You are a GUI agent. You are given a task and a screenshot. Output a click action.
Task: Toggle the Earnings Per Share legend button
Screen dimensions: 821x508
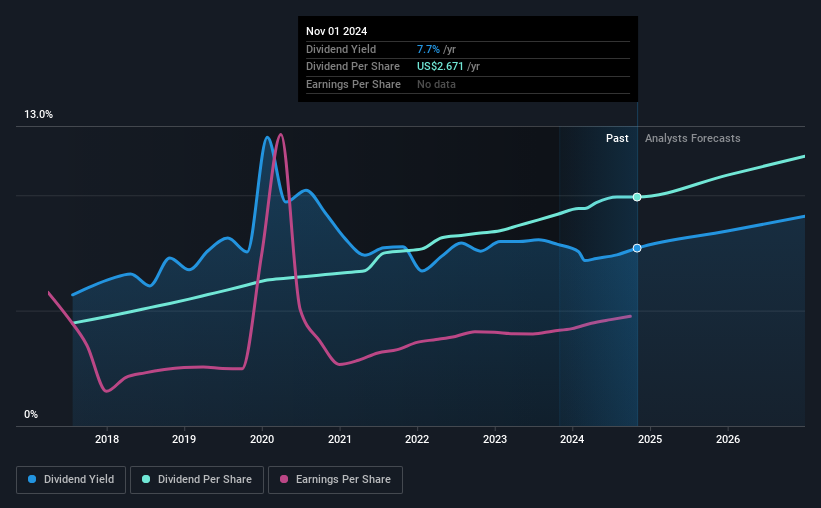pyautogui.click(x=335, y=480)
